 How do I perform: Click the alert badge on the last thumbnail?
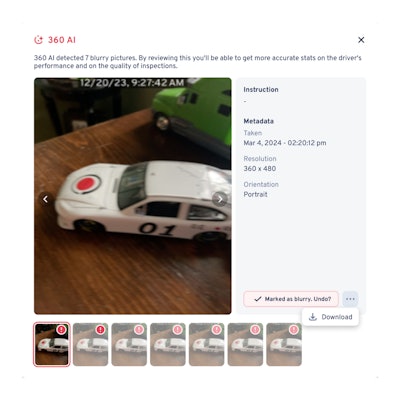pos(294,330)
